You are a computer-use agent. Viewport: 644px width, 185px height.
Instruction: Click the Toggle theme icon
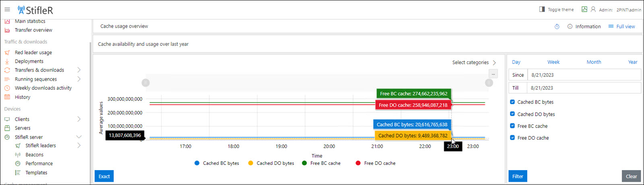point(542,9)
